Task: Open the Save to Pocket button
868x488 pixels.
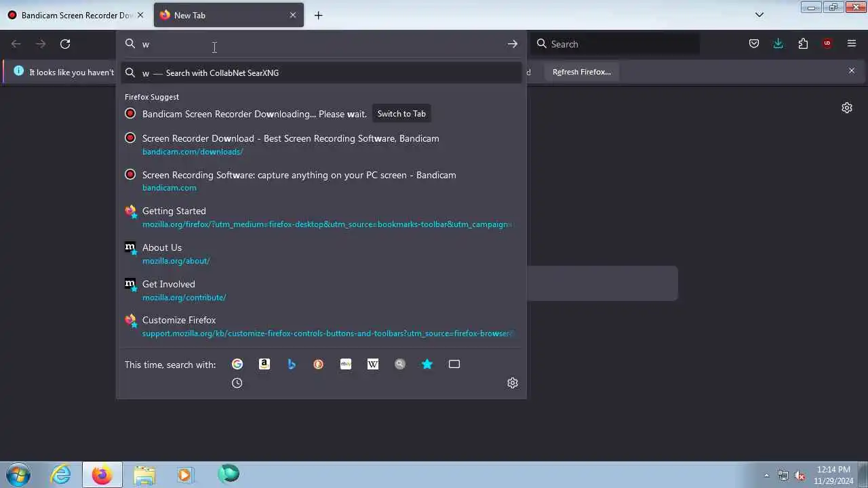Action: (x=754, y=44)
